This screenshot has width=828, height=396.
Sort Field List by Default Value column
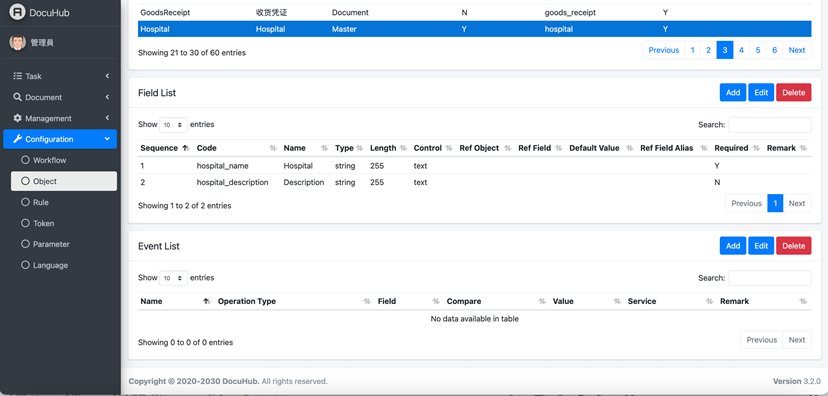click(603, 148)
